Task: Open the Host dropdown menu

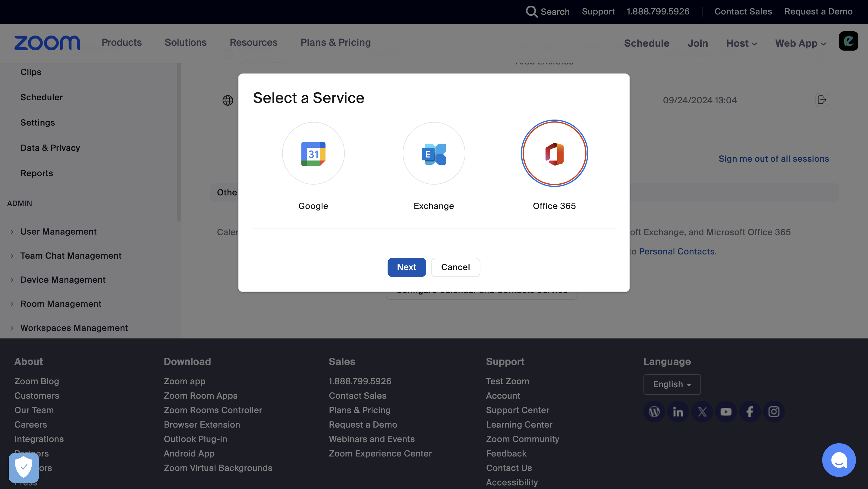Action: coord(741,43)
